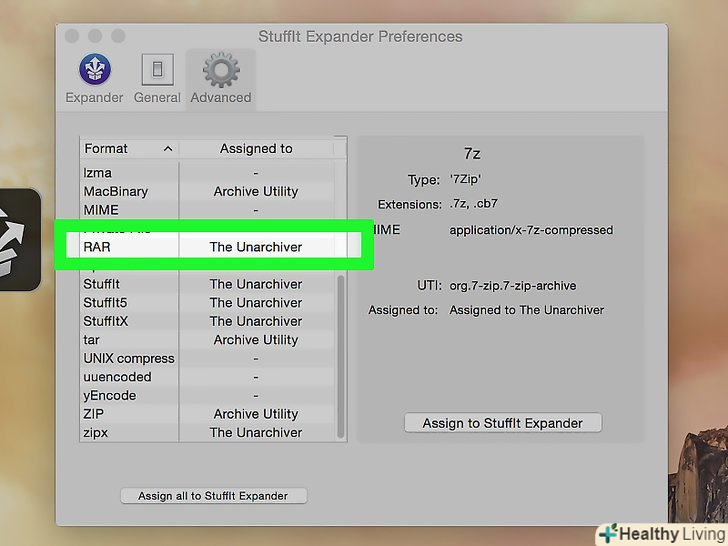Select the Advanced gear icon
Image resolution: width=728 pixels, height=546 pixels.
click(221, 70)
